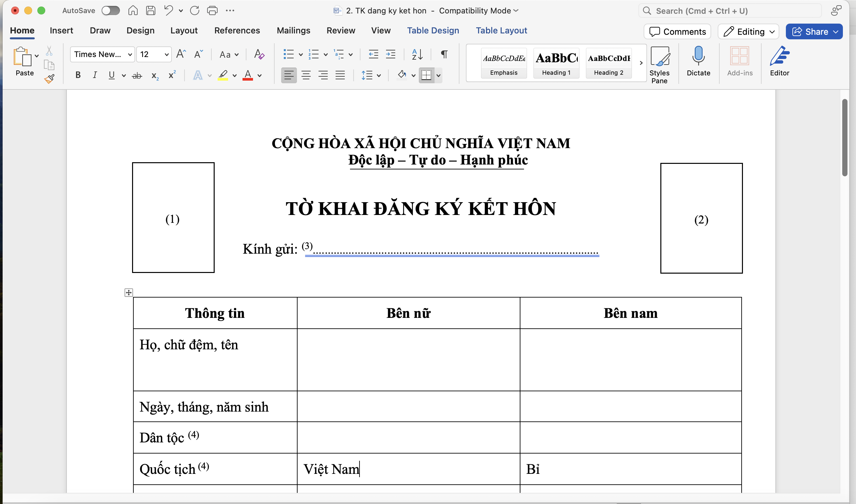Switch to the Insert tab
The height and width of the screenshot is (504, 856).
click(x=62, y=30)
